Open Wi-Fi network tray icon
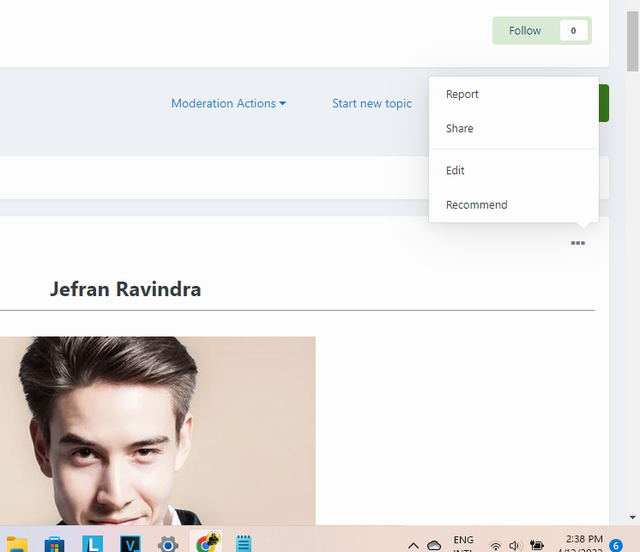Image resolution: width=640 pixels, height=552 pixels. pos(496,546)
